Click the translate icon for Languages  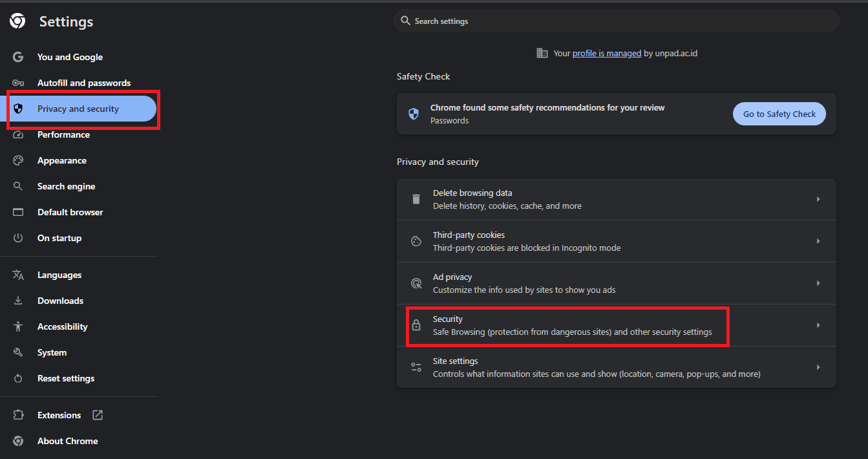[18, 275]
